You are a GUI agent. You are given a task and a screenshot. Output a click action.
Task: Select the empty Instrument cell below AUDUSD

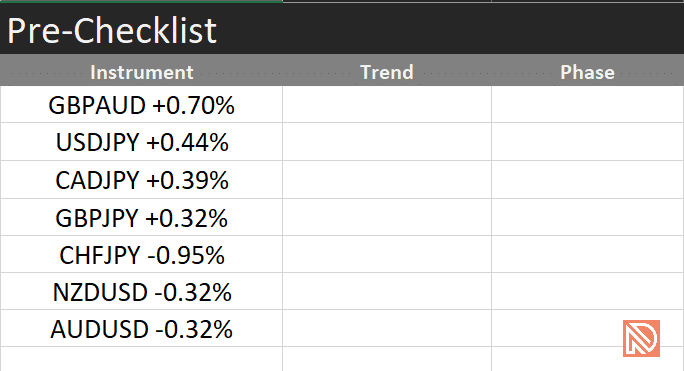pyautogui.click(x=141, y=359)
